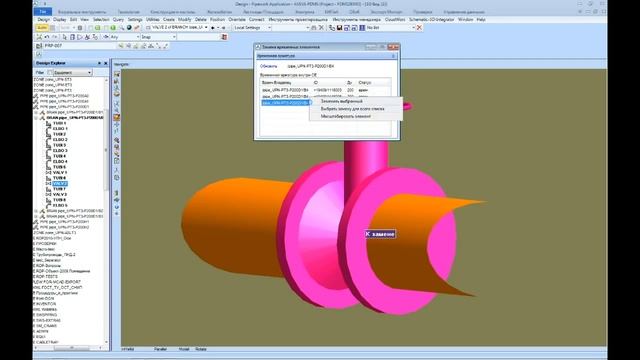Click the Rotate label in the bottom view bar
Image resolution: width=640 pixels, height=360 pixels.
coord(201,349)
